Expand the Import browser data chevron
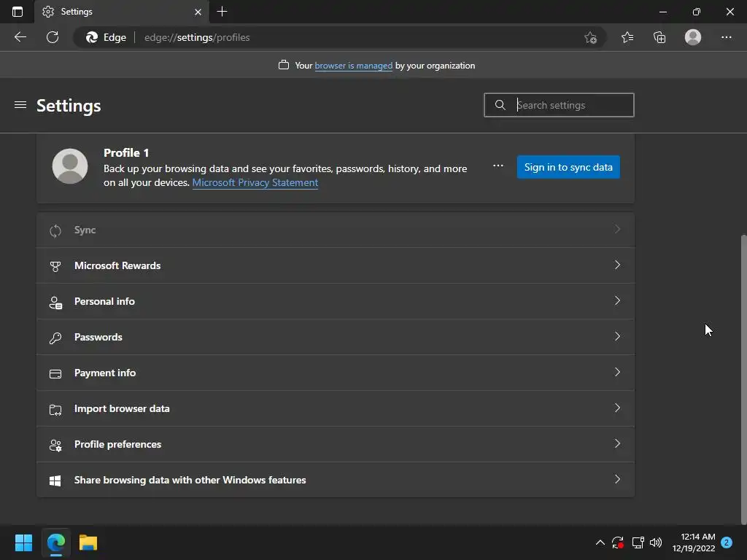Screen dimensions: 747x560 [x=617, y=408]
